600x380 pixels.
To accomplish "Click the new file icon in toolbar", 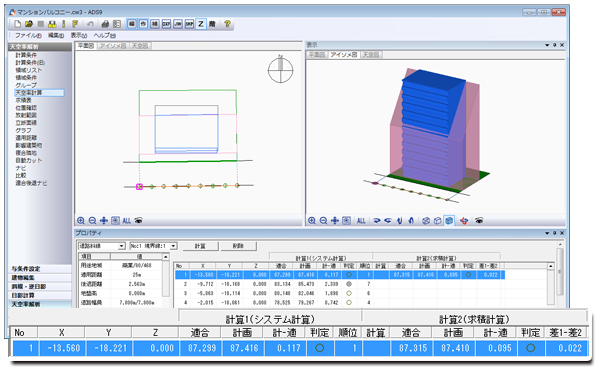I will point(18,24).
